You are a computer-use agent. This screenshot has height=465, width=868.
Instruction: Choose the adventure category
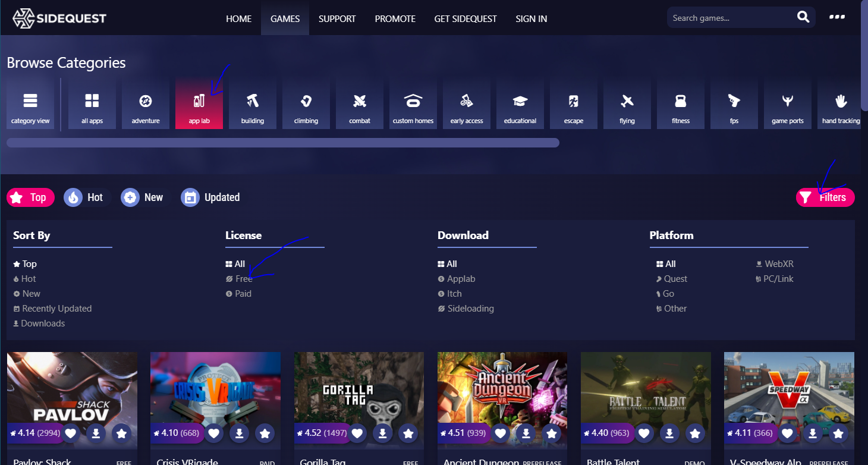coord(146,103)
